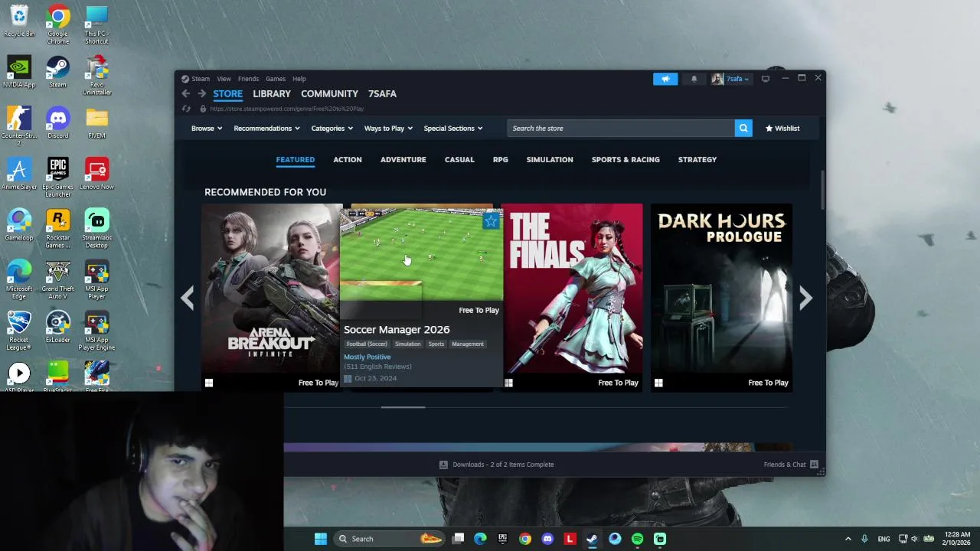Click Windows Start button on taskbar

(x=321, y=539)
